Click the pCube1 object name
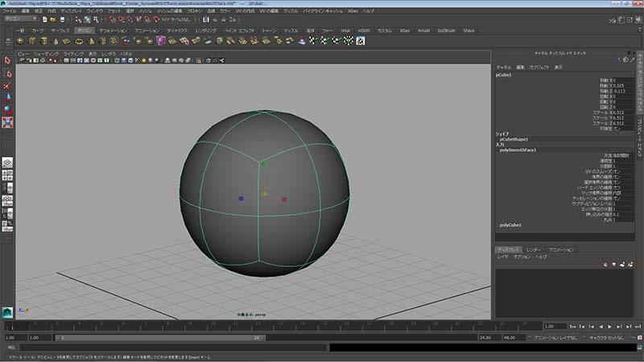This screenshot has height=362, width=644. (503, 75)
